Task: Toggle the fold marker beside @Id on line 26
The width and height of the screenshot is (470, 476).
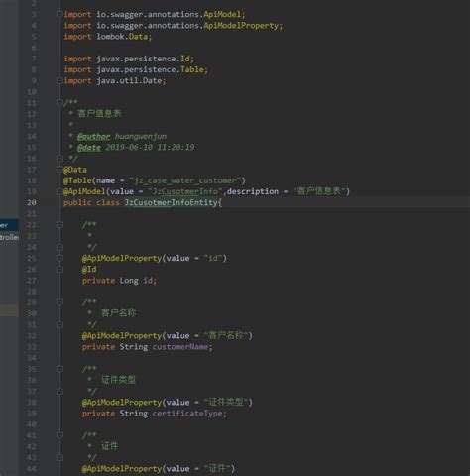Action: (x=59, y=270)
